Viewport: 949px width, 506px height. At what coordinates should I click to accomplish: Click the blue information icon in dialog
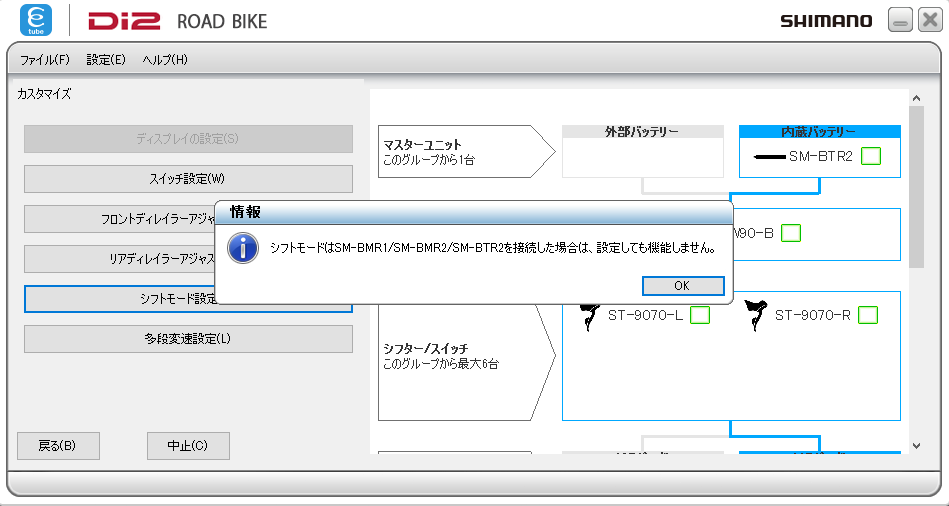pos(243,248)
